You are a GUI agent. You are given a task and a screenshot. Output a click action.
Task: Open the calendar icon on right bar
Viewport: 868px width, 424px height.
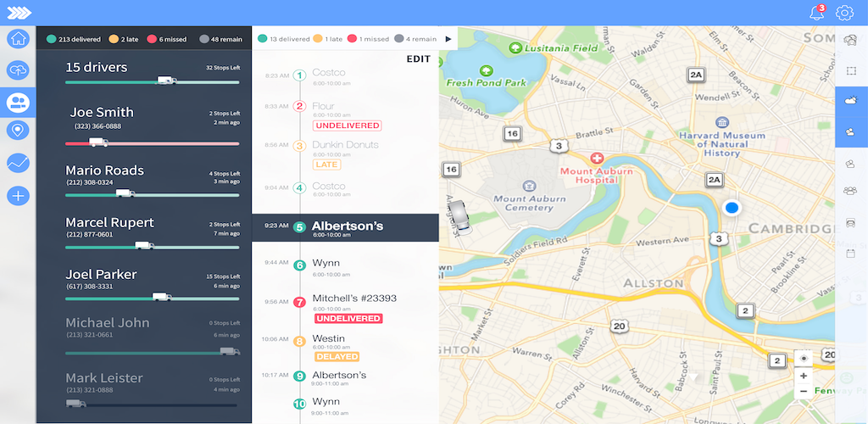click(851, 254)
